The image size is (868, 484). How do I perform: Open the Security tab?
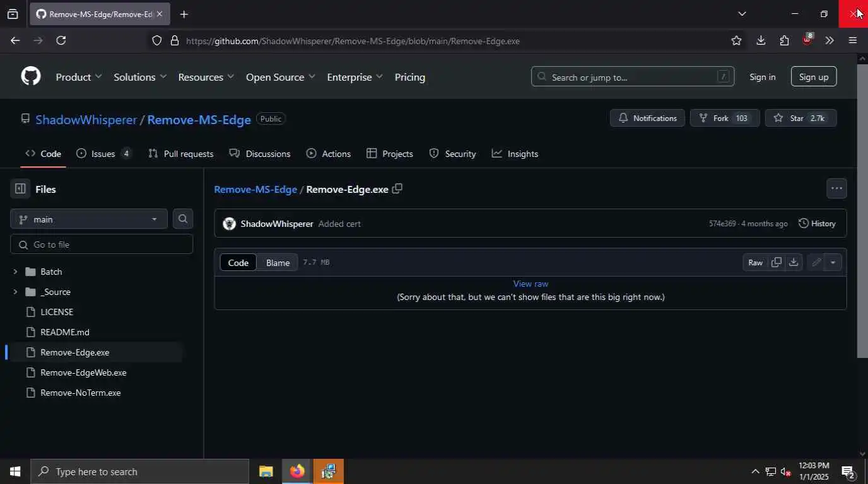point(452,154)
